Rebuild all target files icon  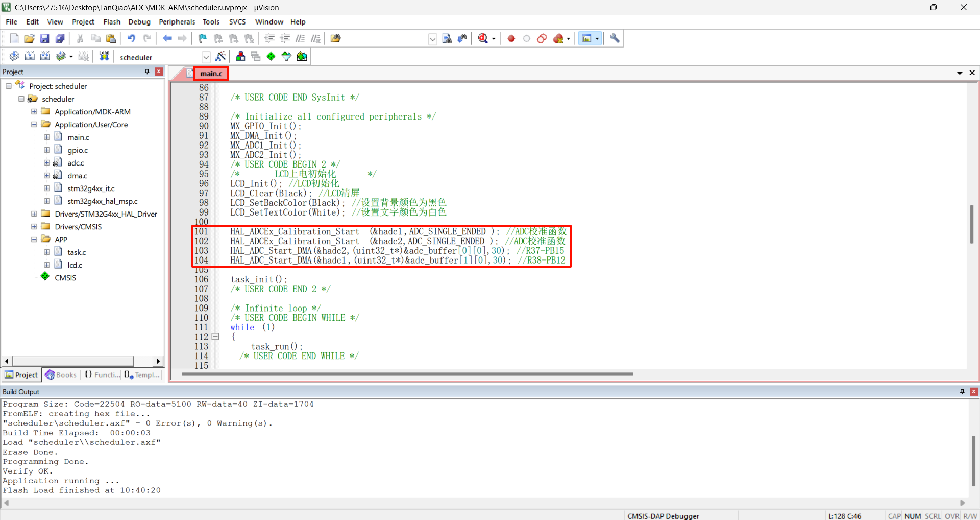click(x=45, y=56)
